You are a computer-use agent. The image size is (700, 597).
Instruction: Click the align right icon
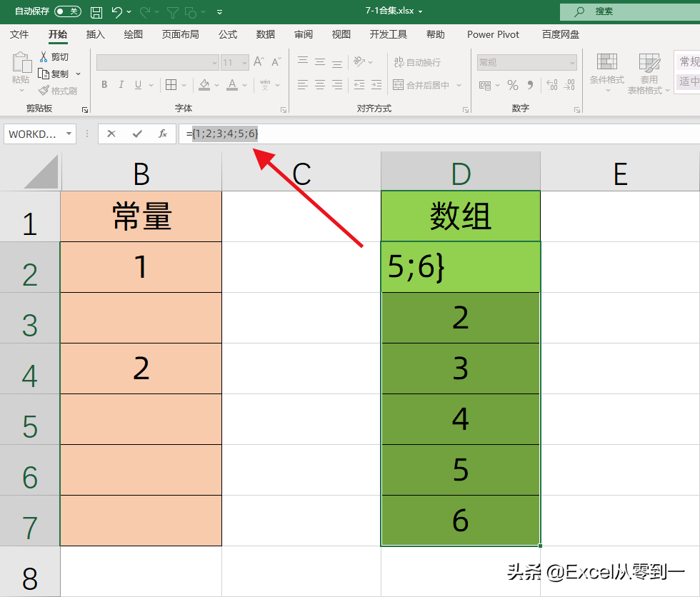[337, 84]
